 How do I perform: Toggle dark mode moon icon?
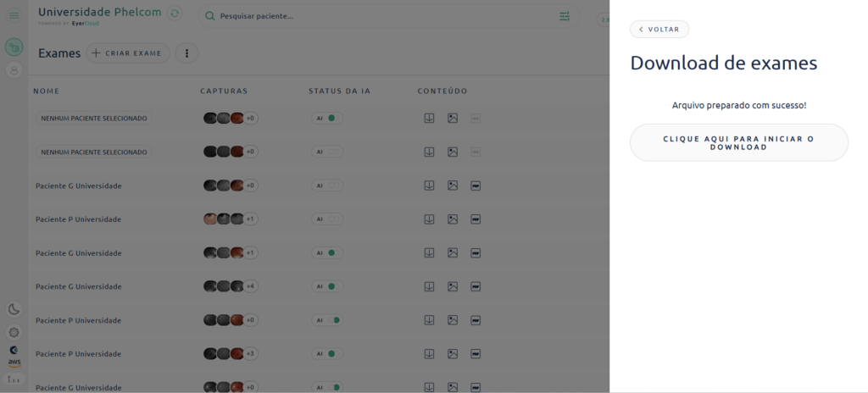(x=14, y=309)
